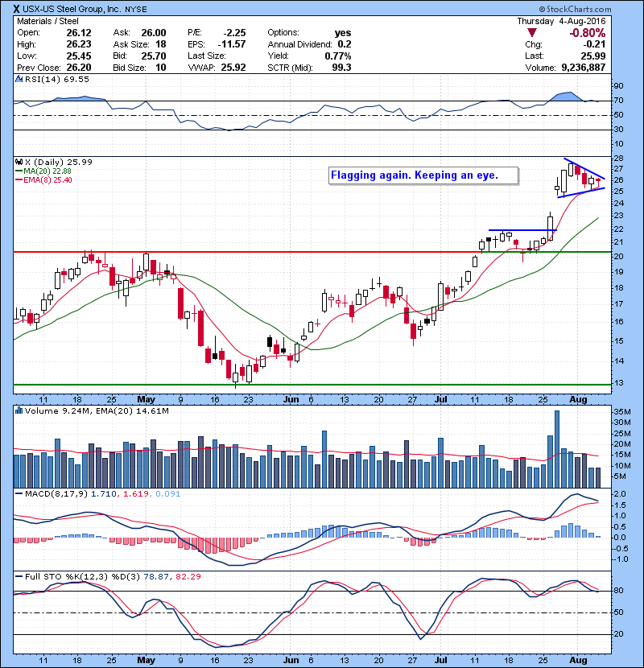Click the red down-triangle change indicator

[x=531, y=33]
